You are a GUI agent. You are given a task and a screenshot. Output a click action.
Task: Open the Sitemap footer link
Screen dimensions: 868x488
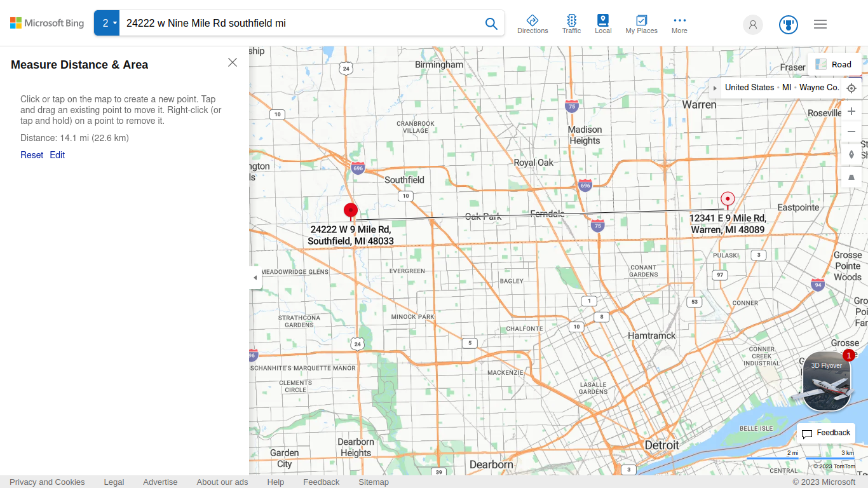[x=374, y=482]
